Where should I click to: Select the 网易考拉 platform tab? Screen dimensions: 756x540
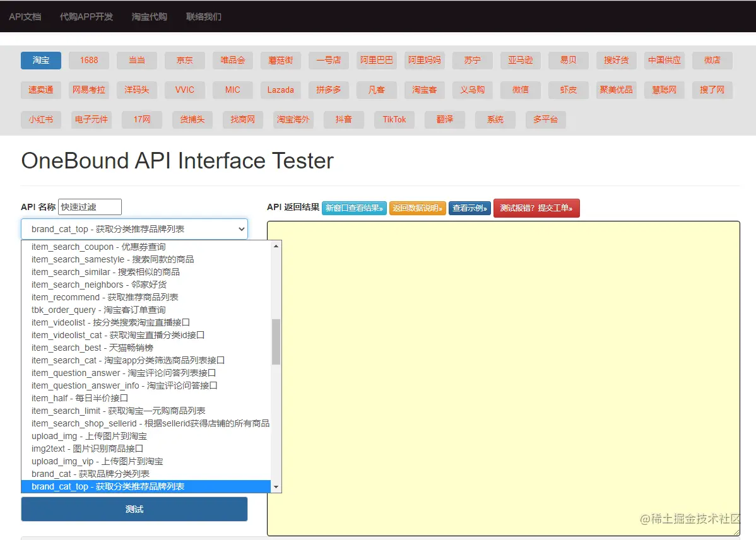(x=89, y=90)
